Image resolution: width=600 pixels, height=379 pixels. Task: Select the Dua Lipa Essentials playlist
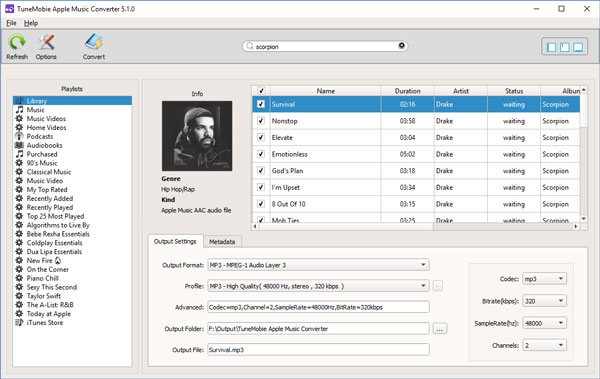point(54,252)
